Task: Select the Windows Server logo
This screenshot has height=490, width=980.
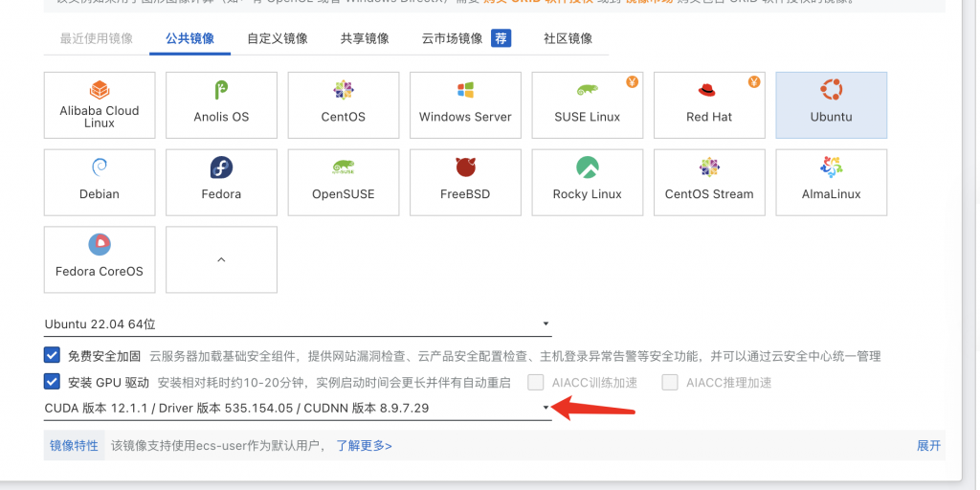Action: coord(466,90)
